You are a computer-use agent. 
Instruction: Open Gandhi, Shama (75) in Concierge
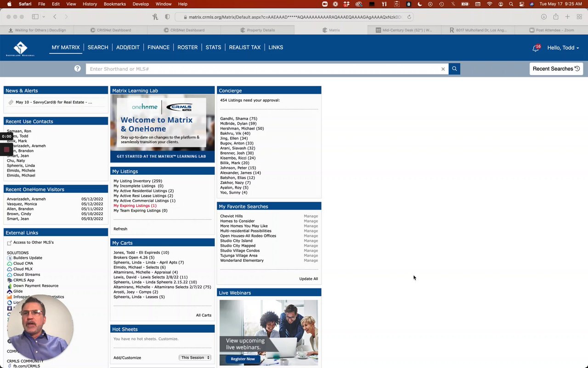(x=238, y=119)
